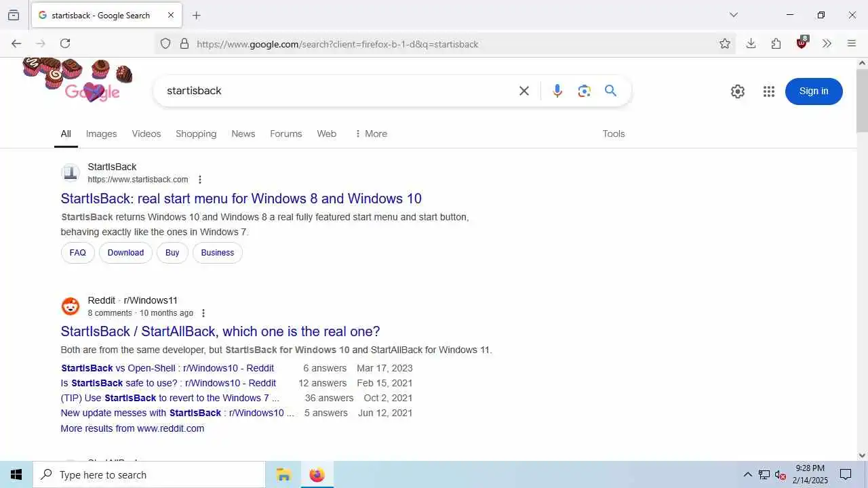Open Is StartIsBack safe to use link
Viewport: 868px width, 488px height.
click(x=168, y=383)
